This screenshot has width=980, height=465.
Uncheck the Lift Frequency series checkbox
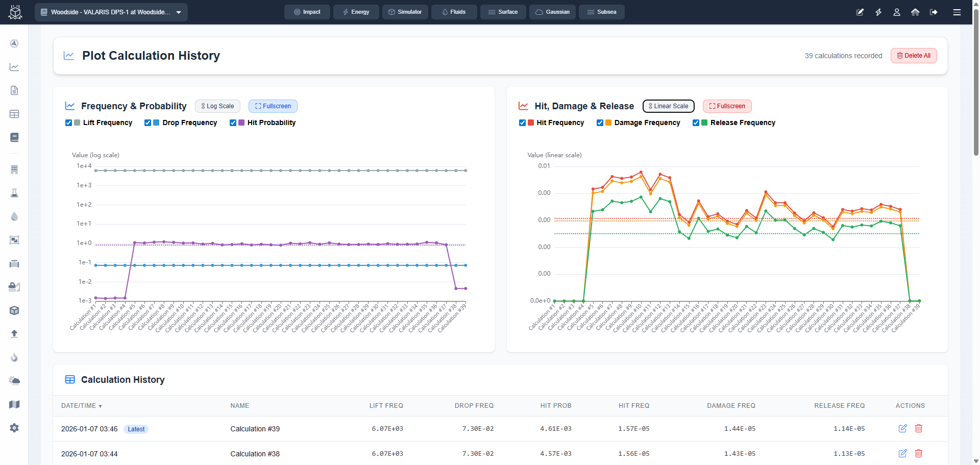(68, 123)
